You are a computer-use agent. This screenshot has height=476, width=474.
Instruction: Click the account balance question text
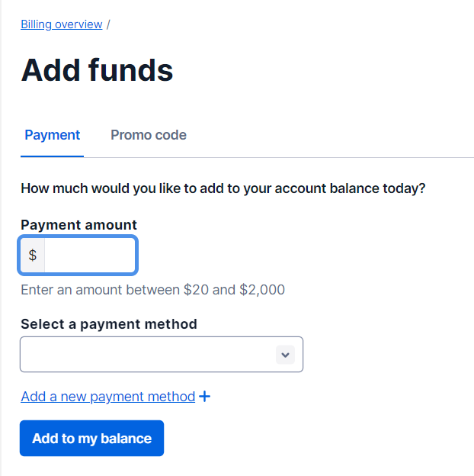(223, 188)
